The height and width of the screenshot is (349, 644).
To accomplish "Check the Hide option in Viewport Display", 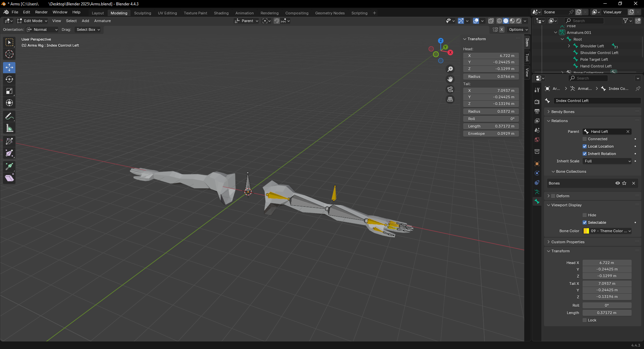I will (585, 215).
